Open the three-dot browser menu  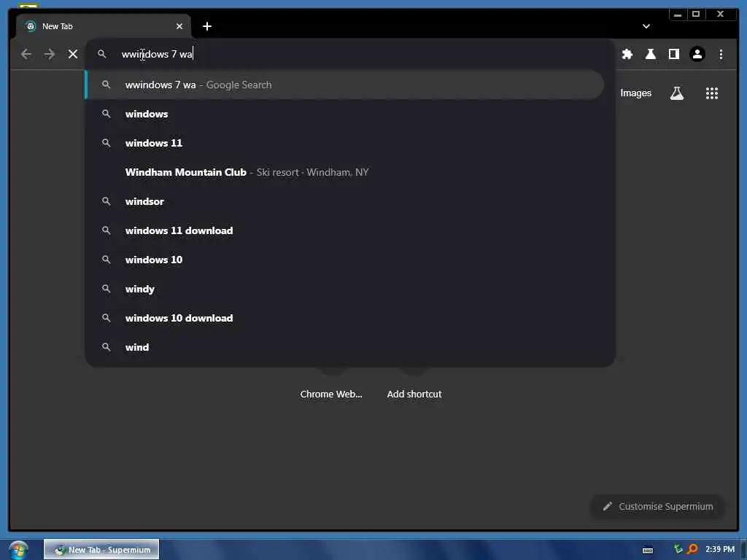721,54
